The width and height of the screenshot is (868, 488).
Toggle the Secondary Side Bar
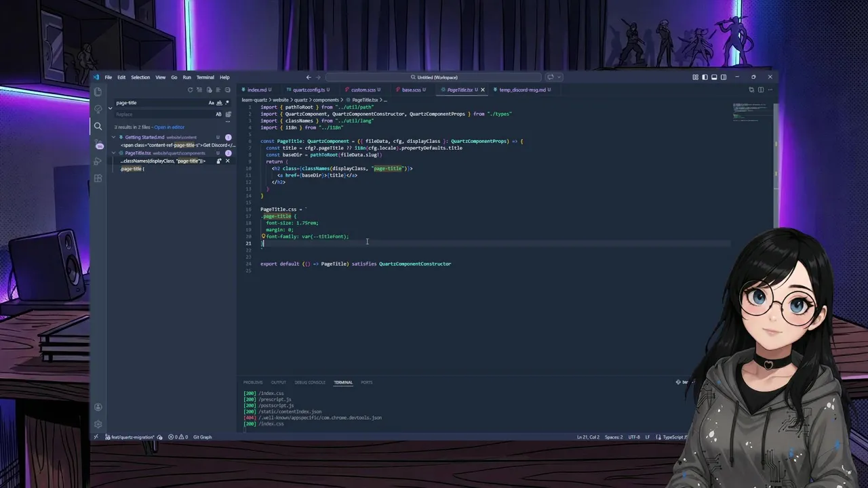click(724, 77)
